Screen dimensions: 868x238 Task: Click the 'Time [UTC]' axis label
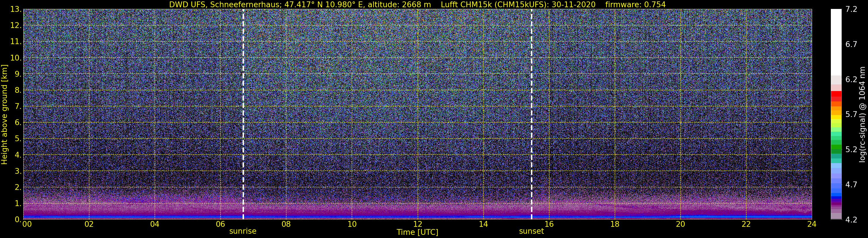click(417, 232)
